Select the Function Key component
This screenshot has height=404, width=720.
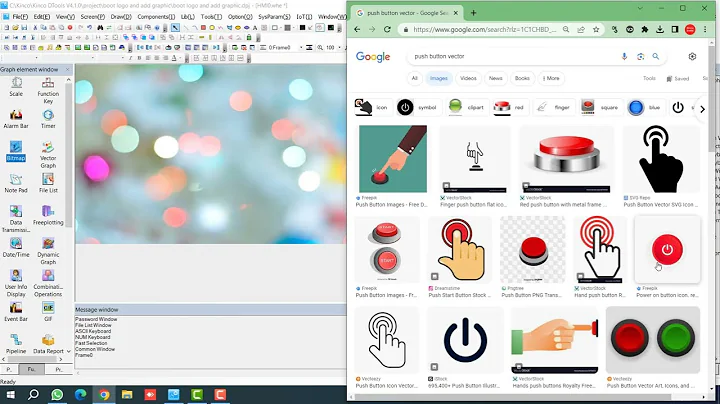coord(48,90)
